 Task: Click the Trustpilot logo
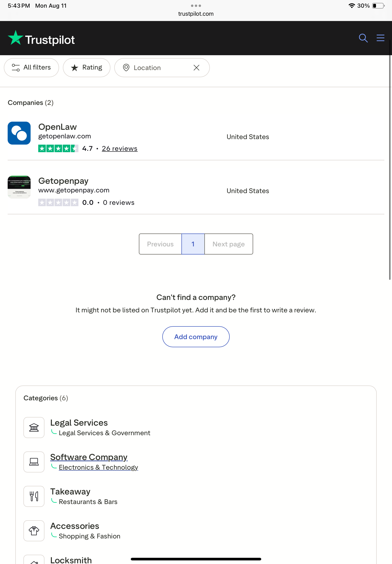point(41,38)
